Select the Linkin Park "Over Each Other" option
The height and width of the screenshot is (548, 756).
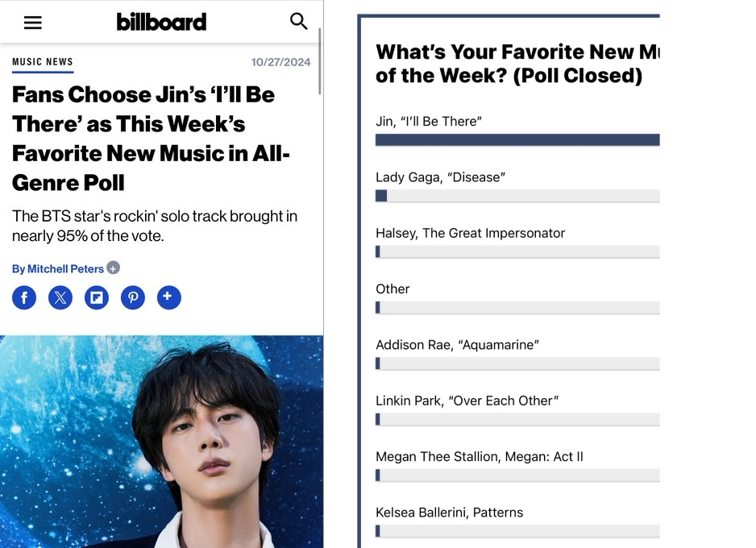tap(467, 401)
